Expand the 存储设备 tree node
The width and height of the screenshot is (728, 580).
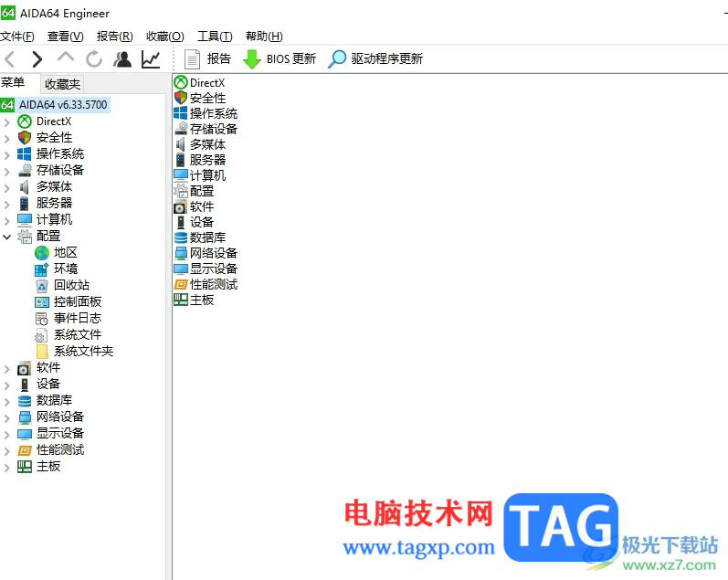click(x=6, y=172)
